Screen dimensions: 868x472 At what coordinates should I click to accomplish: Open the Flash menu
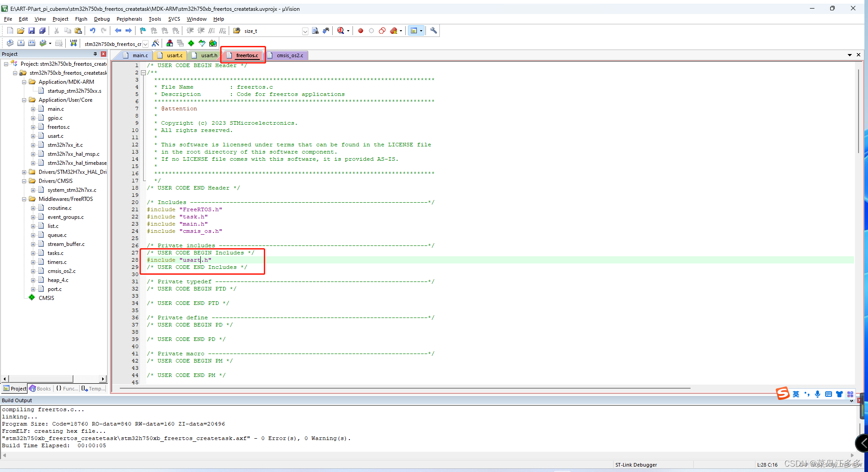(81, 19)
